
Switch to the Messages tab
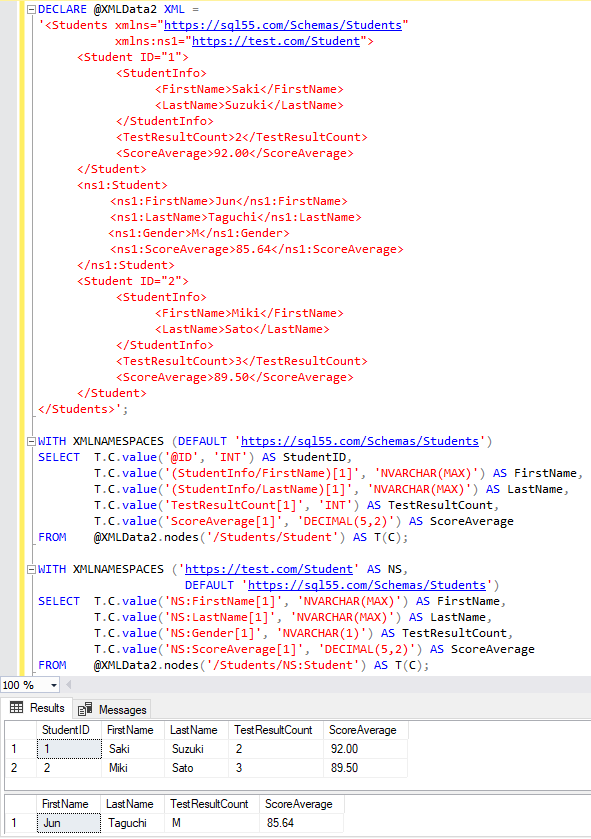pos(112,710)
